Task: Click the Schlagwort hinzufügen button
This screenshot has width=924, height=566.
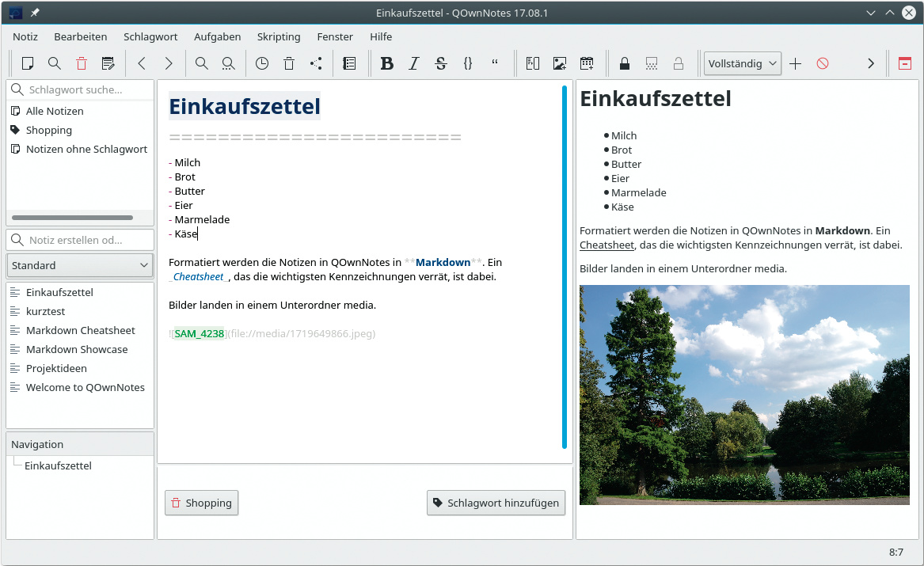Action: [x=496, y=503]
